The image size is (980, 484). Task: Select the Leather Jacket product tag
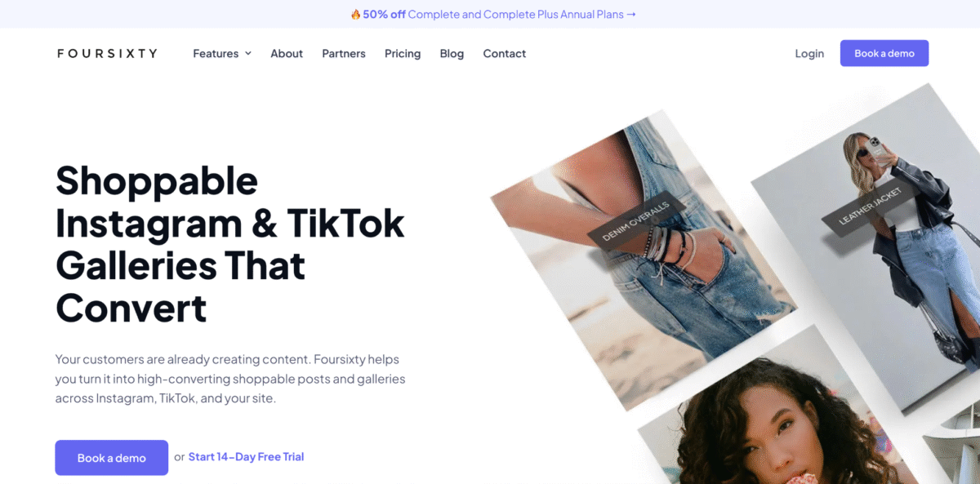tap(871, 206)
